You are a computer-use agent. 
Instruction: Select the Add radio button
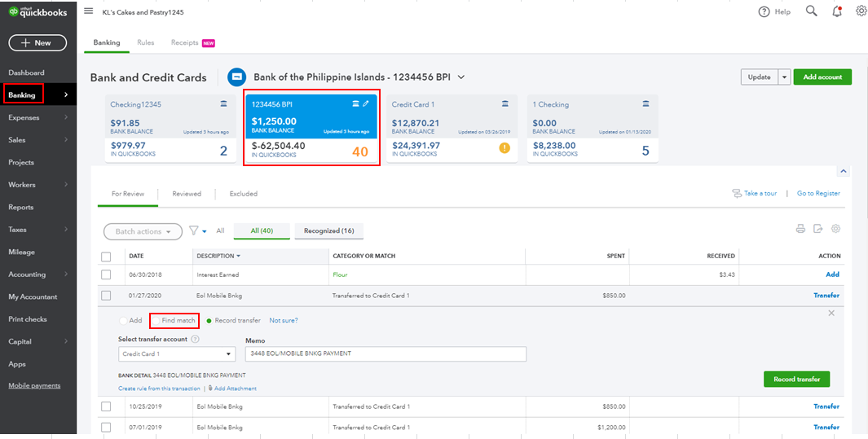pyautogui.click(x=123, y=321)
